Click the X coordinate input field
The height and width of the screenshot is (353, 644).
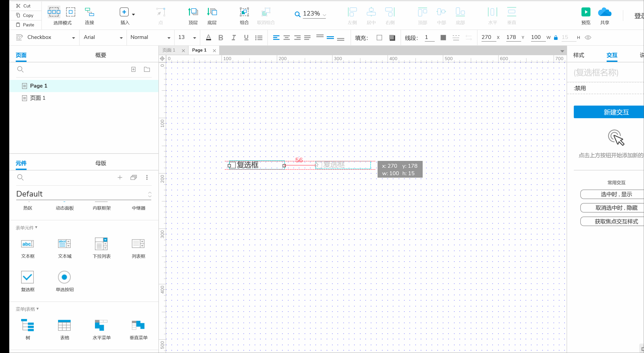coord(488,37)
